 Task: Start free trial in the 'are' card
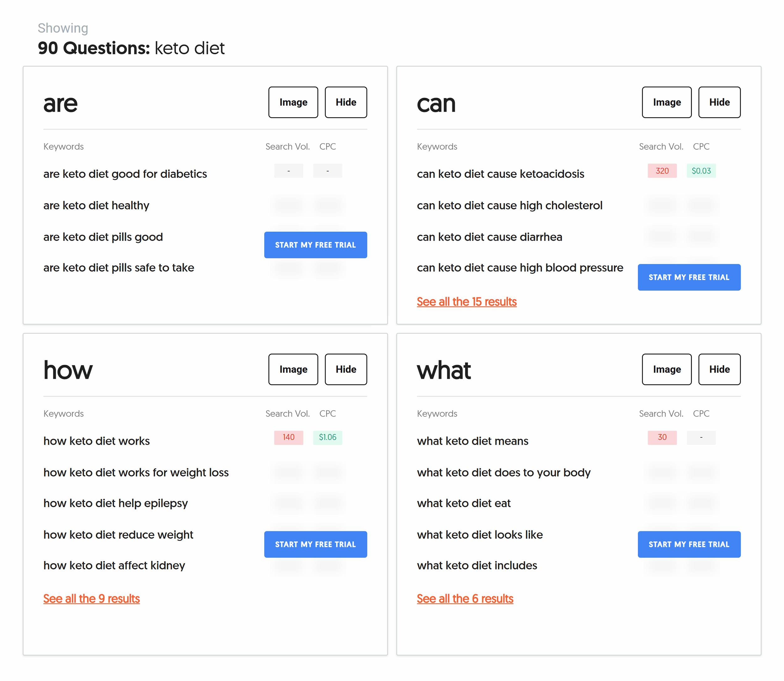pyautogui.click(x=315, y=245)
